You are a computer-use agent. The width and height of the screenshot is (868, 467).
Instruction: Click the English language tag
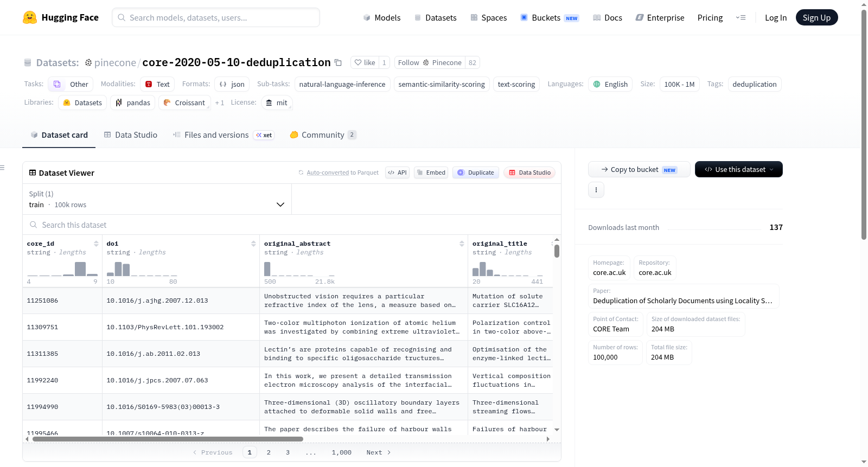point(610,84)
